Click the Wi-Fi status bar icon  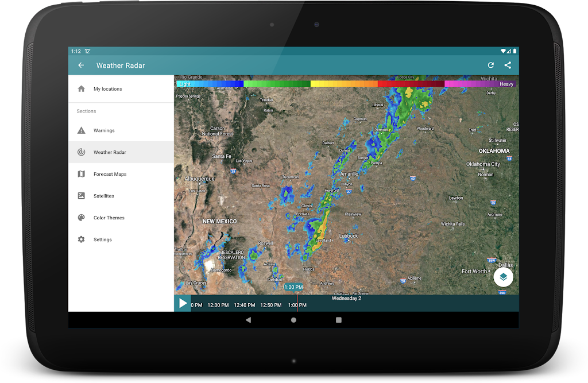503,51
